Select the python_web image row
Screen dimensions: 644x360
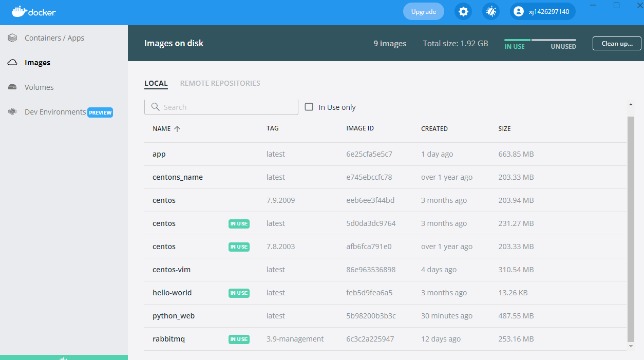385,316
